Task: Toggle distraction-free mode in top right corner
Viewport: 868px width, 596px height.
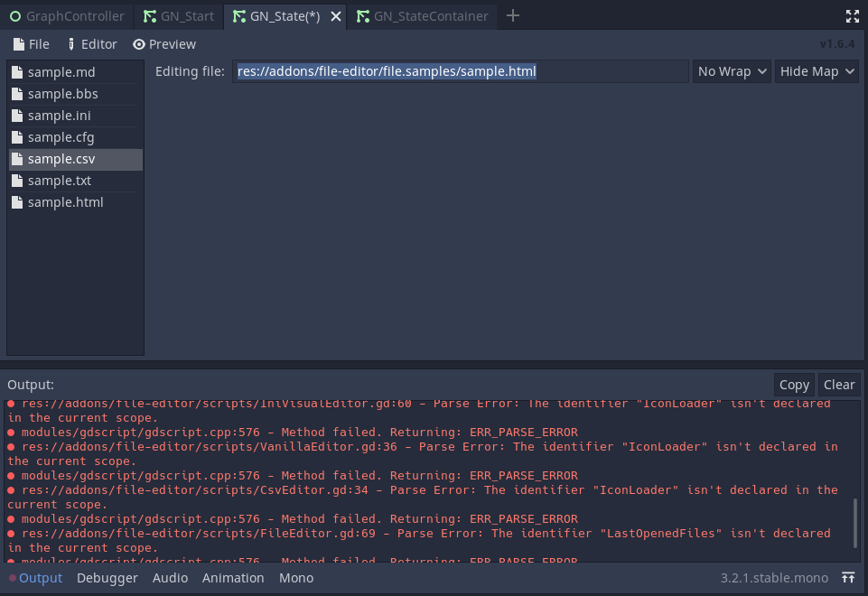Action: (852, 15)
